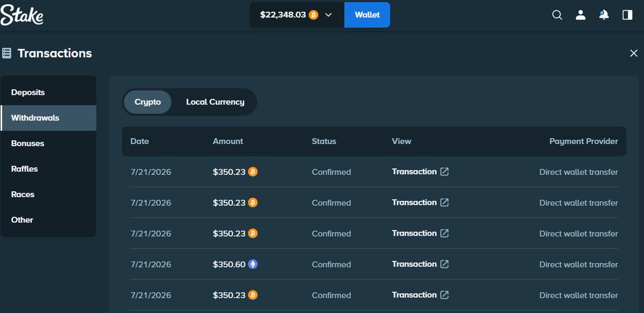Click the View column header

point(401,141)
